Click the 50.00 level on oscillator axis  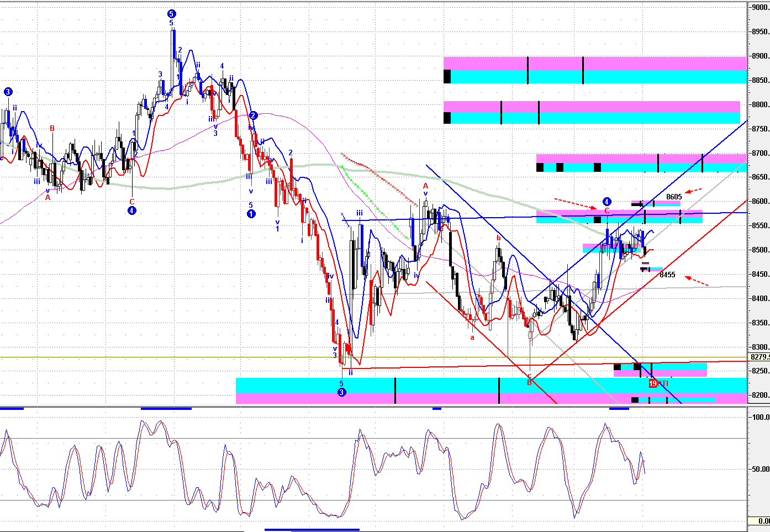(x=760, y=469)
